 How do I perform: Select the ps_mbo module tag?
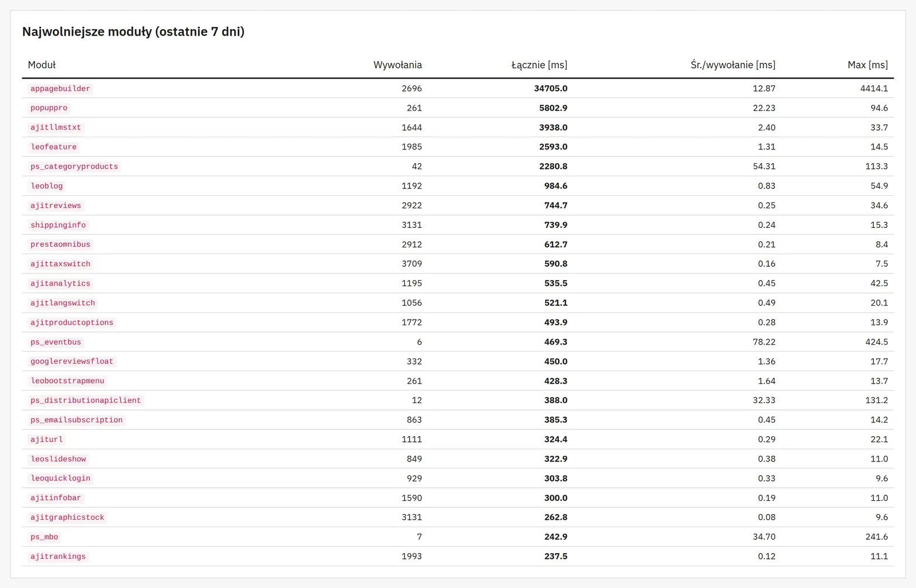[x=44, y=537]
